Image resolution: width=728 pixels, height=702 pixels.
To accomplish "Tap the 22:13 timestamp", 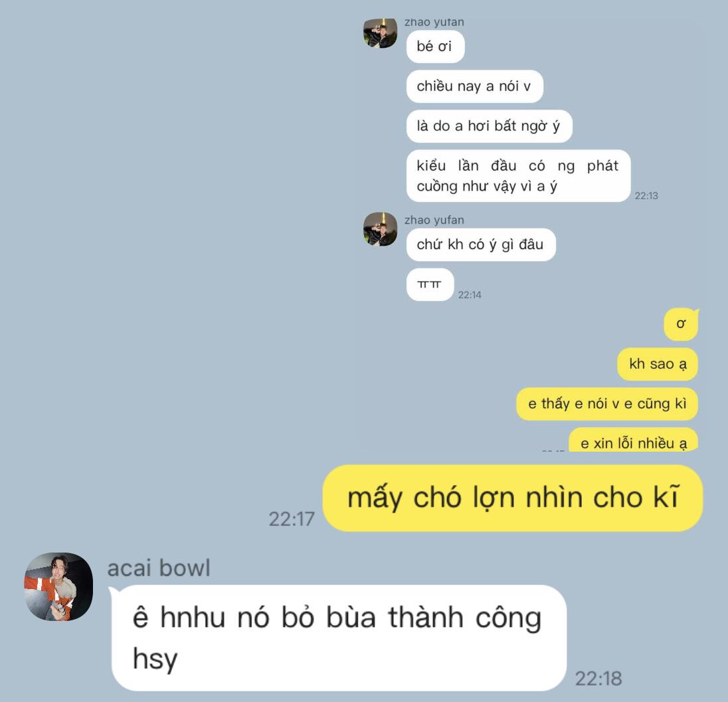I will click(646, 196).
